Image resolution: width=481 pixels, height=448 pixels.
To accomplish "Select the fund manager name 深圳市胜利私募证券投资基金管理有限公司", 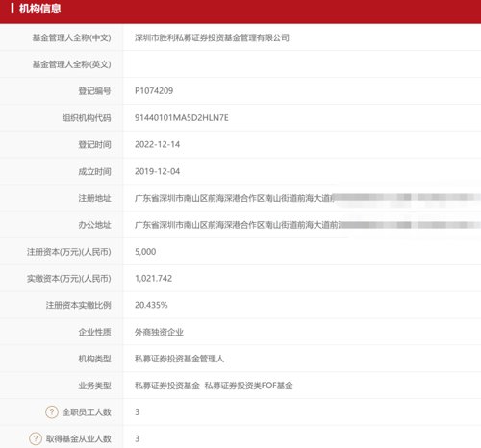I will pos(212,37).
